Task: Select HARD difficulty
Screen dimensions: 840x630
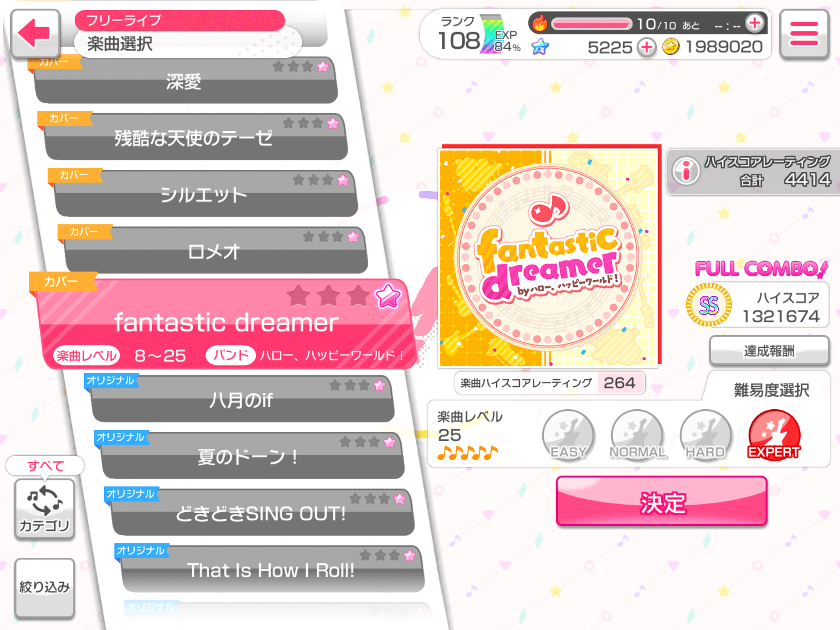Action: click(705, 435)
